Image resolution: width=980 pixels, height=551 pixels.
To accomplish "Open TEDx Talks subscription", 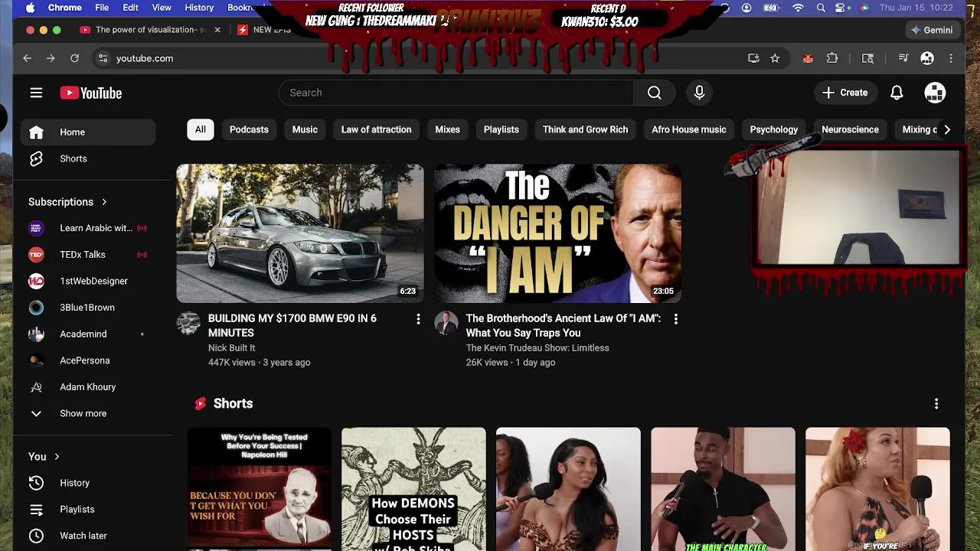I will pyautogui.click(x=87, y=254).
